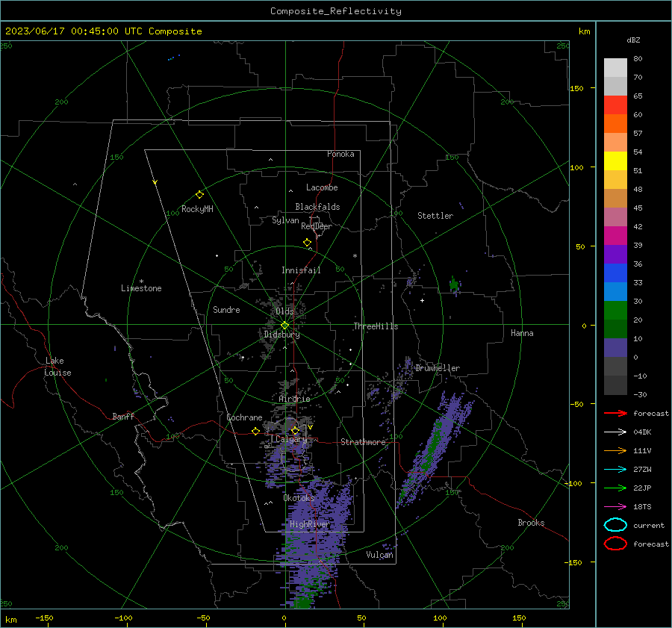Click the Drumheller label
The image size is (672, 628).
(x=438, y=368)
